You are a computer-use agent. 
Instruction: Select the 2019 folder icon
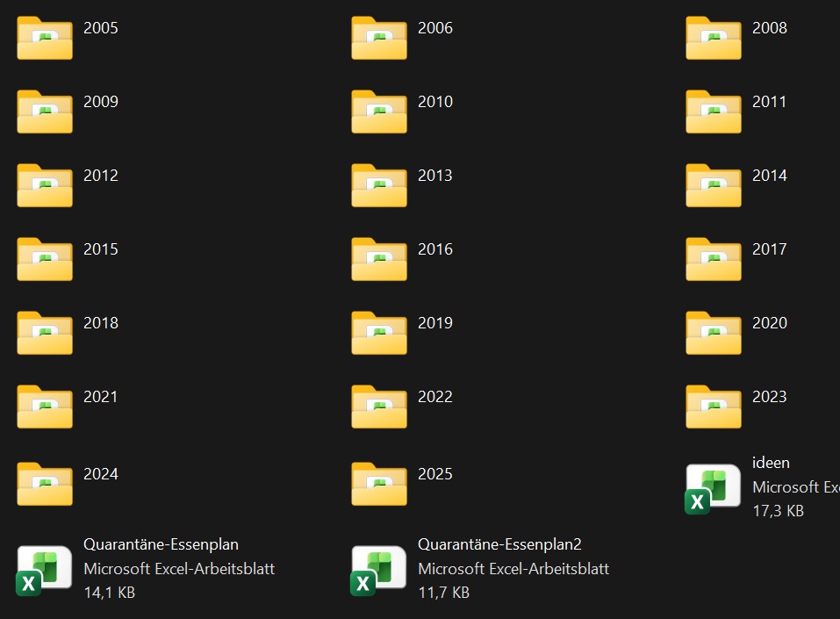tap(379, 333)
